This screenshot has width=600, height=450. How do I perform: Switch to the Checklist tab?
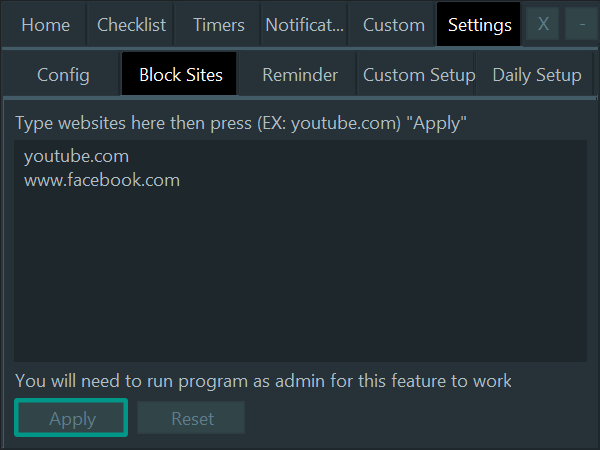131,25
